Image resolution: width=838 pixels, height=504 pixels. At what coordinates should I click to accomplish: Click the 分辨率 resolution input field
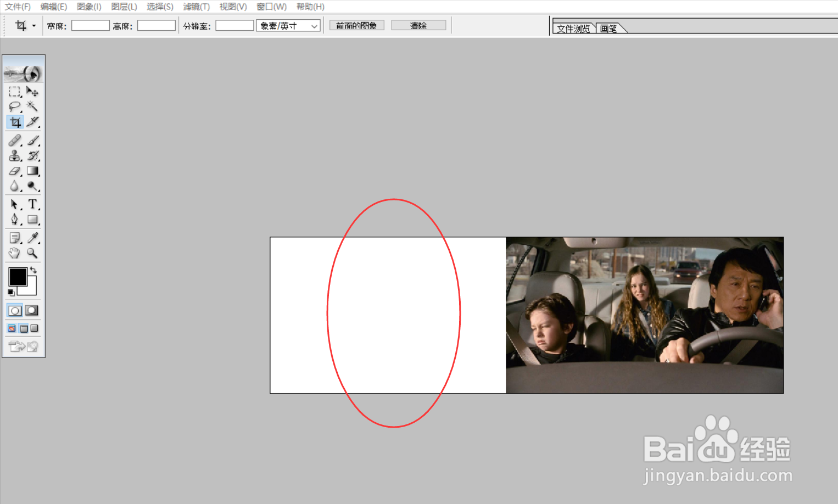pos(234,26)
